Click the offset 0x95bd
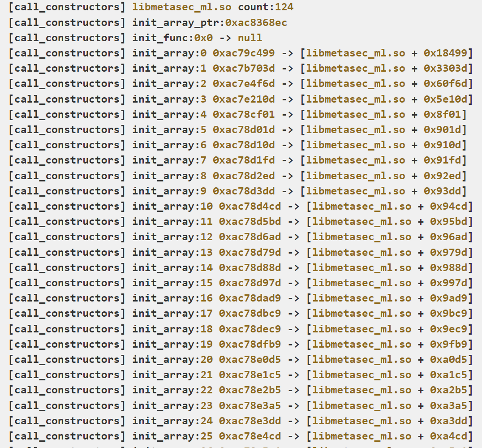Viewport: 482px width, 448px height. [x=449, y=222]
